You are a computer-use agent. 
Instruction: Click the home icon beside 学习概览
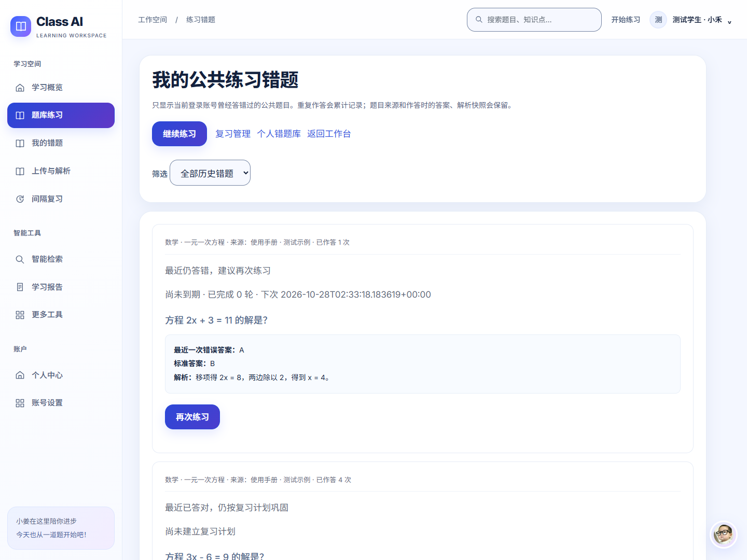pos(20,88)
